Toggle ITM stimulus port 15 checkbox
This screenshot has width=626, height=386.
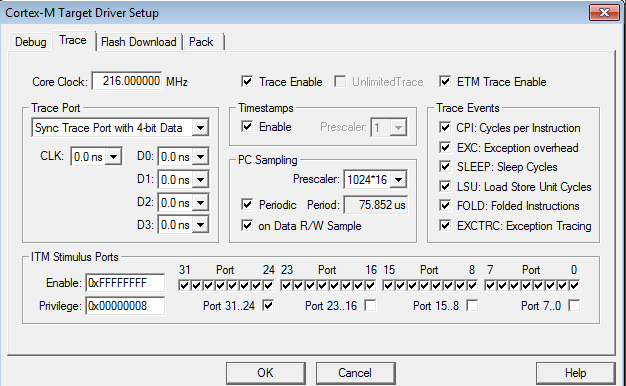tap(388, 285)
